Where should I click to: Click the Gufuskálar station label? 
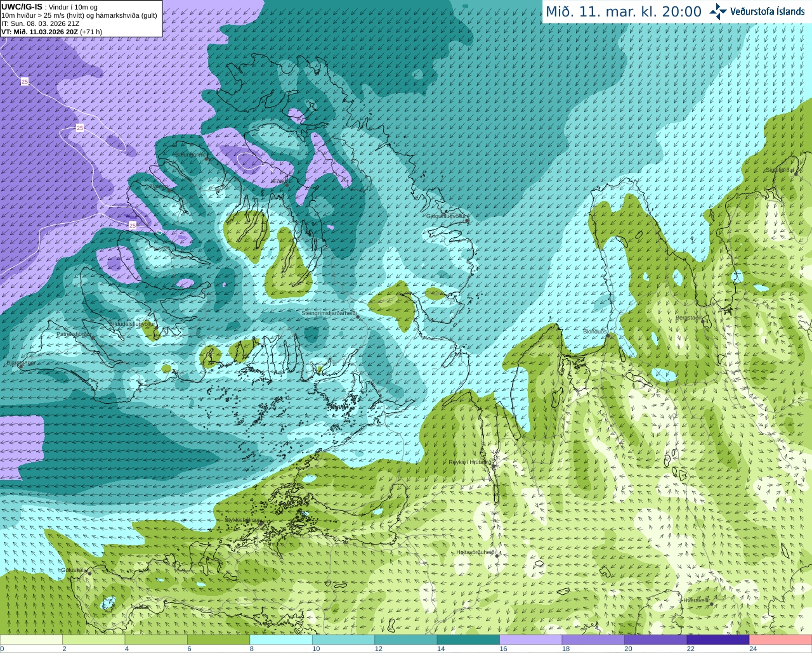74,570
